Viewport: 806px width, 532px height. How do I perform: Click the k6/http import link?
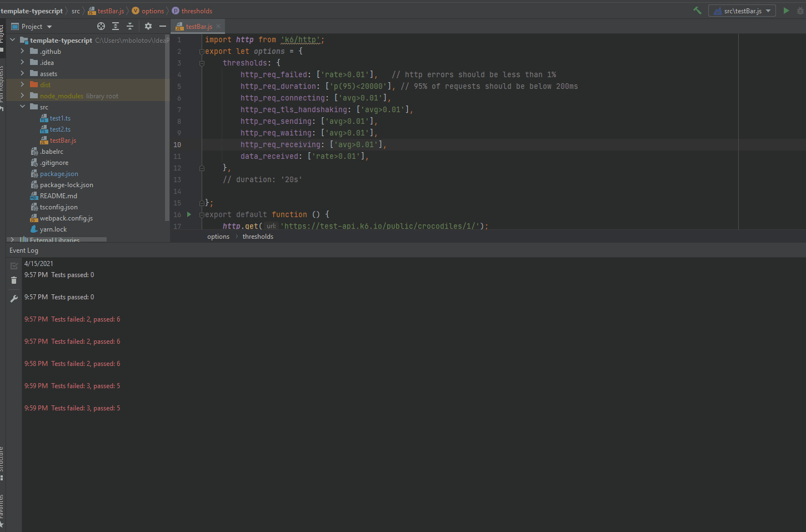coord(302,39)
